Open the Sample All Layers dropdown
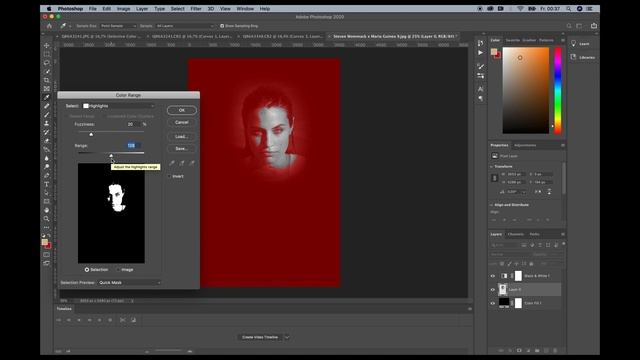 point(184,26)
